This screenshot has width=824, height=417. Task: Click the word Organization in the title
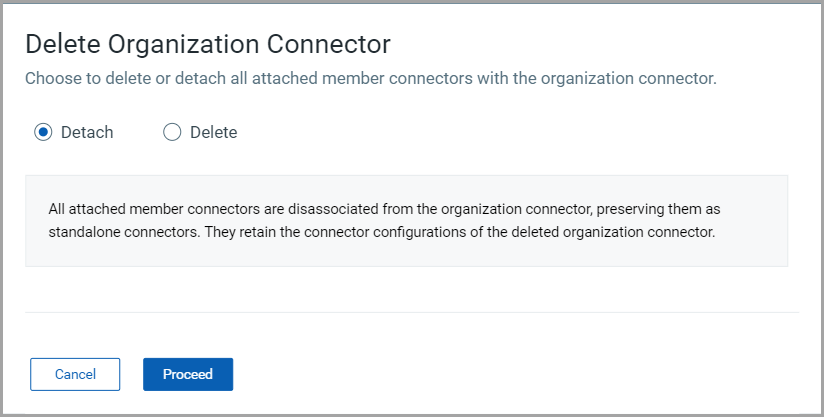[199, 44]
